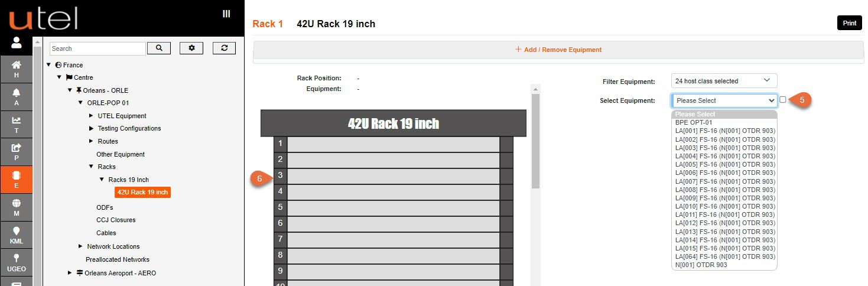
Task: Choose LA[004] FS-16 option
Action: (725, 156)
